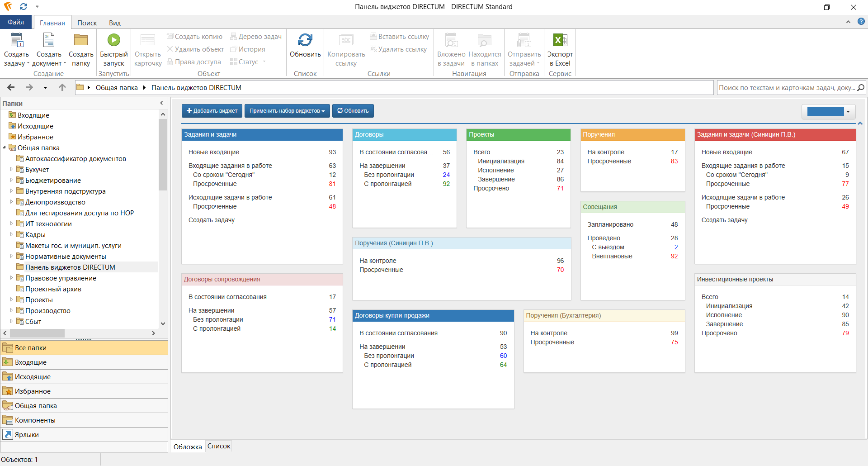868x466 pixels.
Task: Open the Файл menu
Action: [16, 22]
